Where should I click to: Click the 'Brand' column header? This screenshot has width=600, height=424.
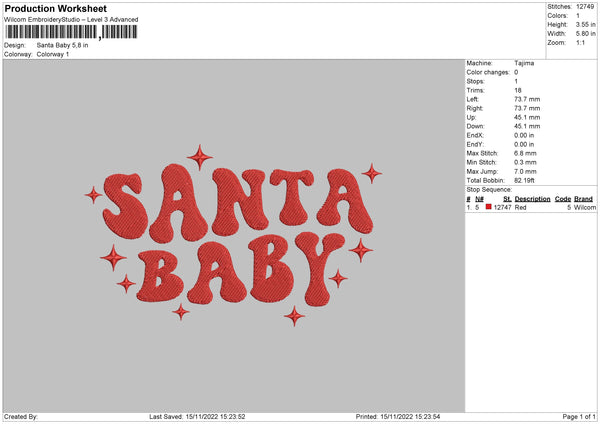coord(583,199)
